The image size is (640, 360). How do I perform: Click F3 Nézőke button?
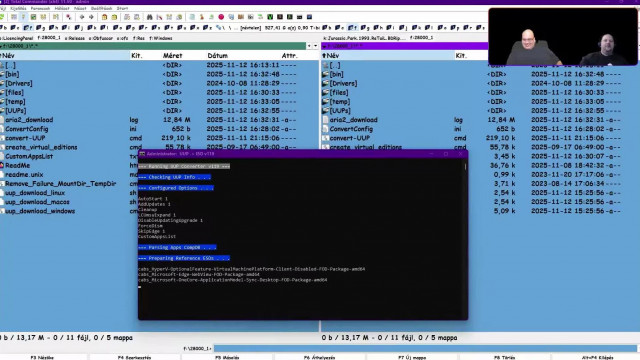[x=42, y=357]
